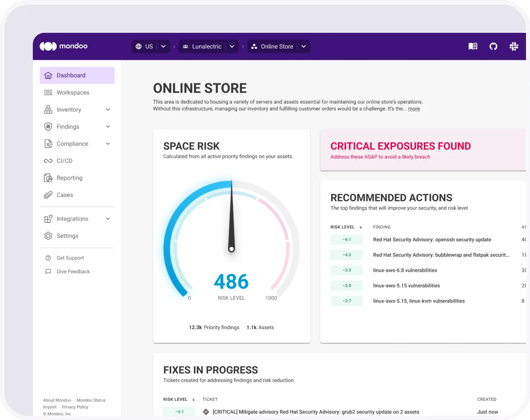
Task: Open Imprint footer link
Action: tap(50, 407)
